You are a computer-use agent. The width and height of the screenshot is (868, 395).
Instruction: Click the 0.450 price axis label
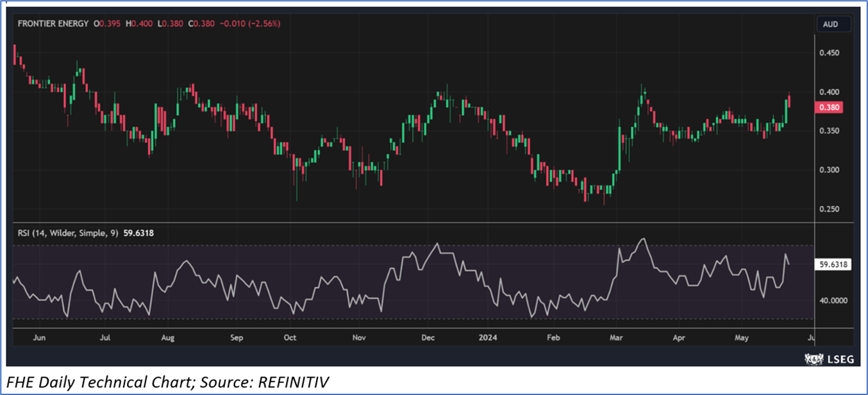(830, 53)
